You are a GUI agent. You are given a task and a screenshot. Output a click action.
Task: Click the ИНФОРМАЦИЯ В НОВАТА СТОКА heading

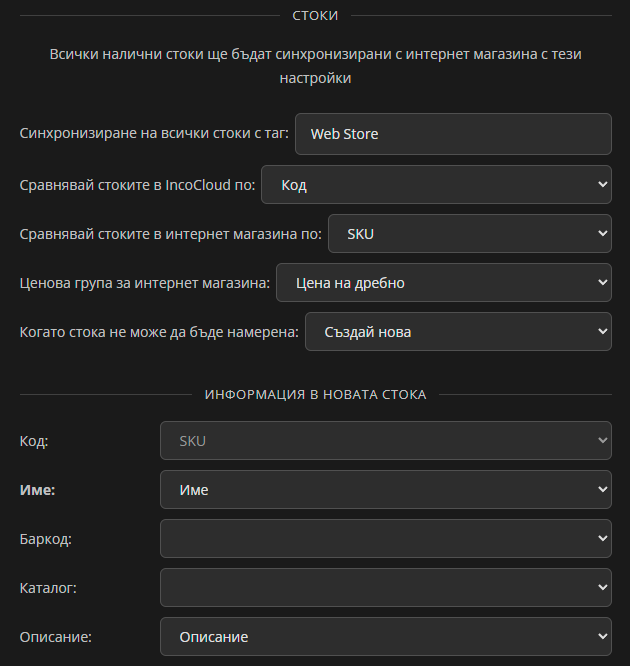[x=315, y=395]
